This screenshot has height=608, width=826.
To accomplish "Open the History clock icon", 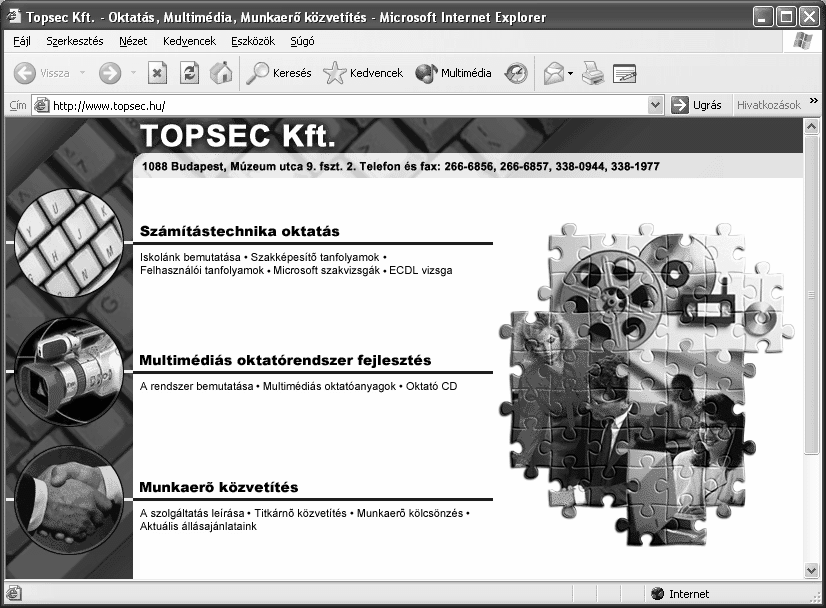I will click(516, 73).
